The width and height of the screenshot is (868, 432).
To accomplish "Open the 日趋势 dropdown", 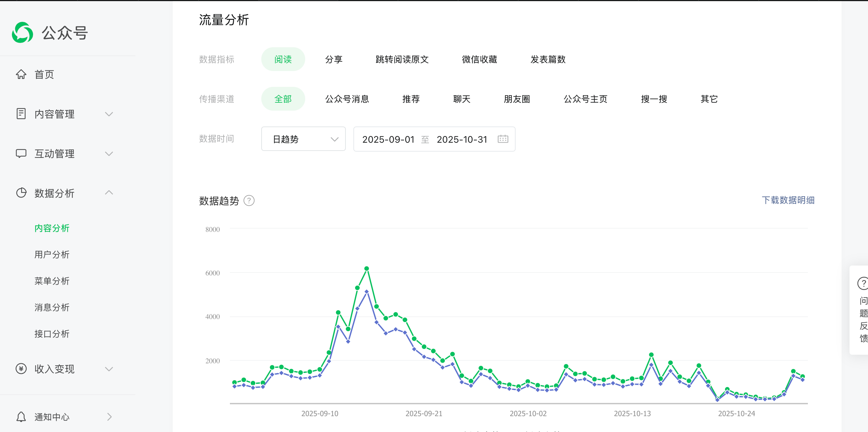I will coord(303,139).
